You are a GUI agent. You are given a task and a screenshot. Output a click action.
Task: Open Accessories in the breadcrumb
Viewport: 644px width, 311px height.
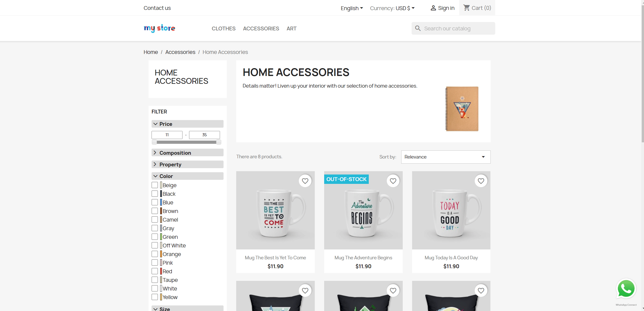coord(180,52)
